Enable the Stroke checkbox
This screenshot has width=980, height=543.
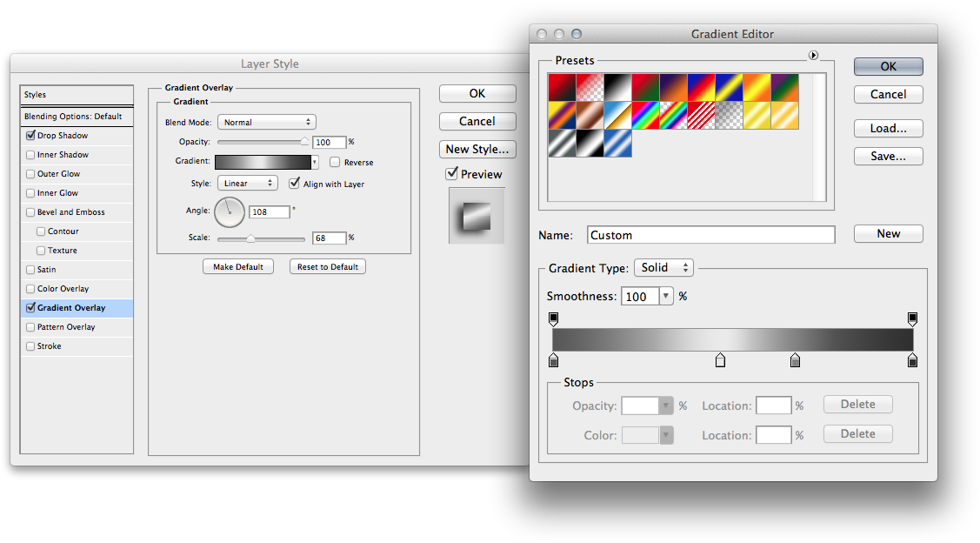(30, 346)
